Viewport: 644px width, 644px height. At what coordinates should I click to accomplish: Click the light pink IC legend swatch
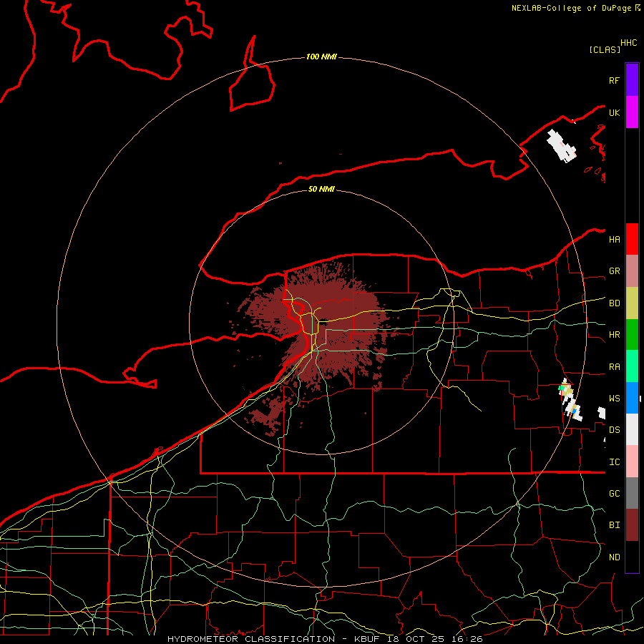coord(632,462)
